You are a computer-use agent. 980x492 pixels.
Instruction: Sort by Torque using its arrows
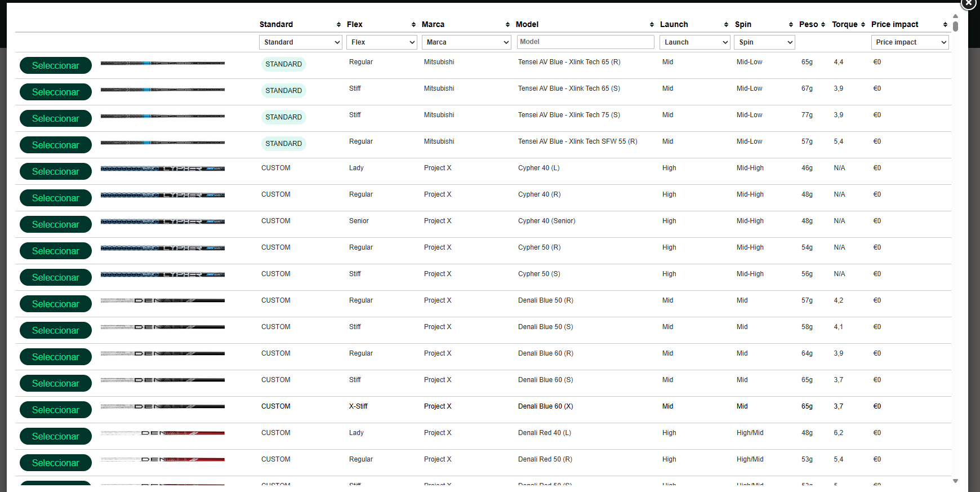pyautogui.click(x=863, y=25)
